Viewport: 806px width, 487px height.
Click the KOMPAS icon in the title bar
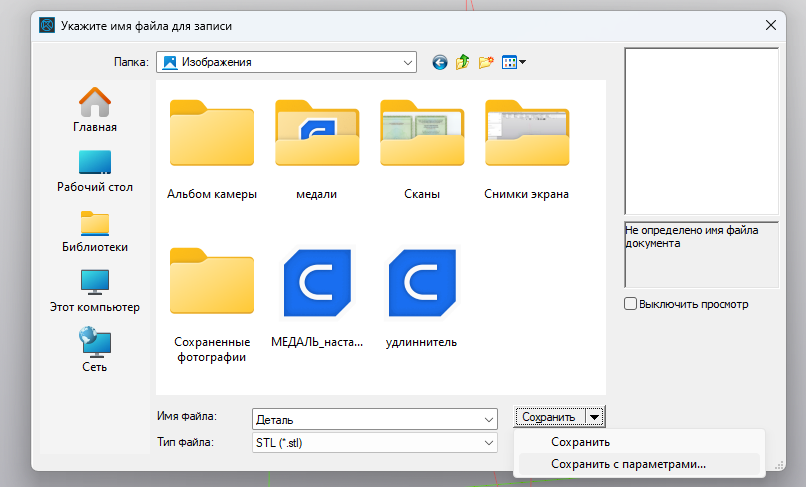[x=47, y=25]
